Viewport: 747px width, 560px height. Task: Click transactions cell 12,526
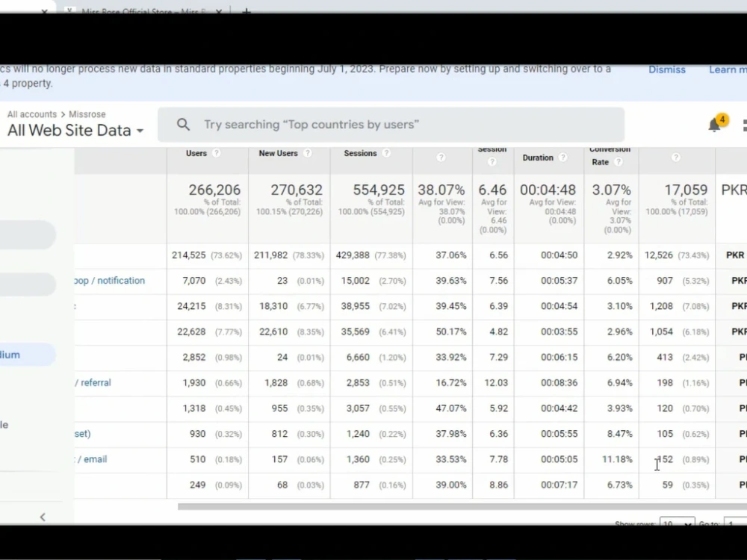click(x=659, y=255)
